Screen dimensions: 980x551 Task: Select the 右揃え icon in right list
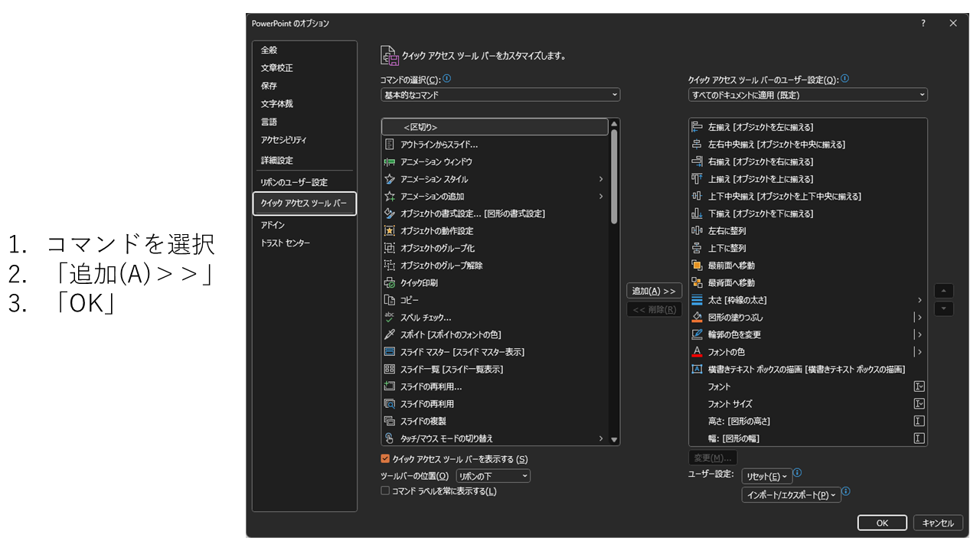697,161
